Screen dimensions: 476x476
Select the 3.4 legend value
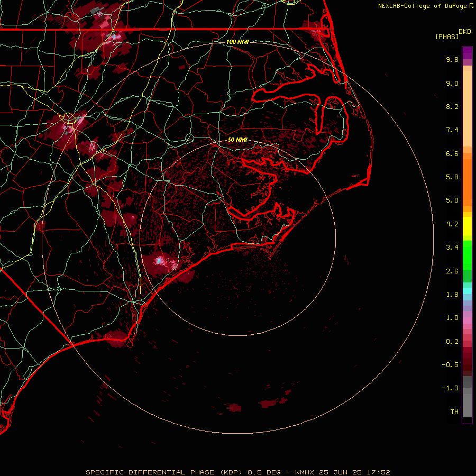452,248
